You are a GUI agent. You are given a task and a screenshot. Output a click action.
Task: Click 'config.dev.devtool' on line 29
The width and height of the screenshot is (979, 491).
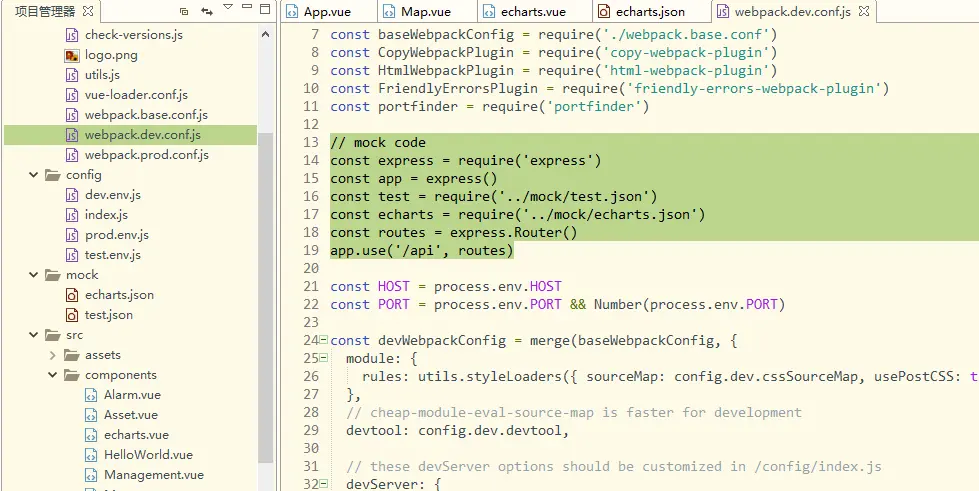(x=490, y=430)
